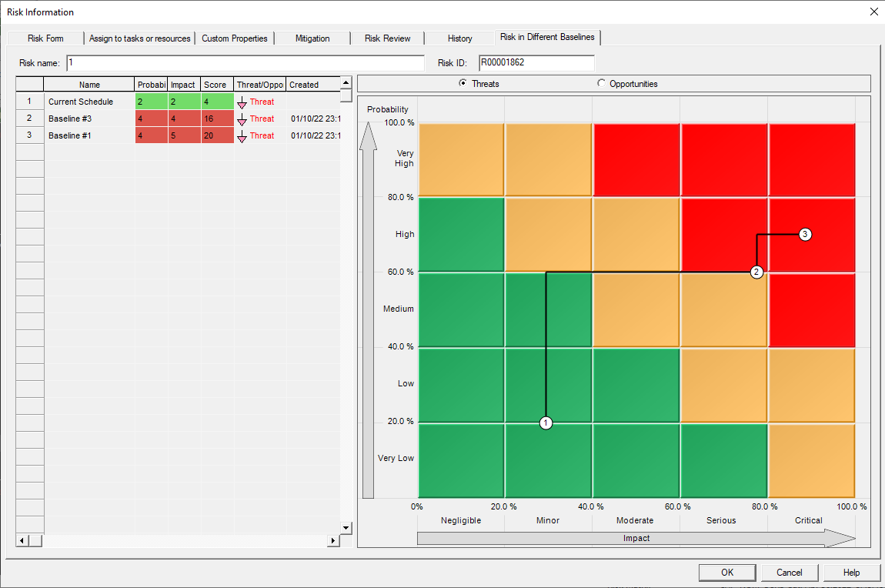Click the OK button
The width and height of the screenshot is (885, 588).
727,572
